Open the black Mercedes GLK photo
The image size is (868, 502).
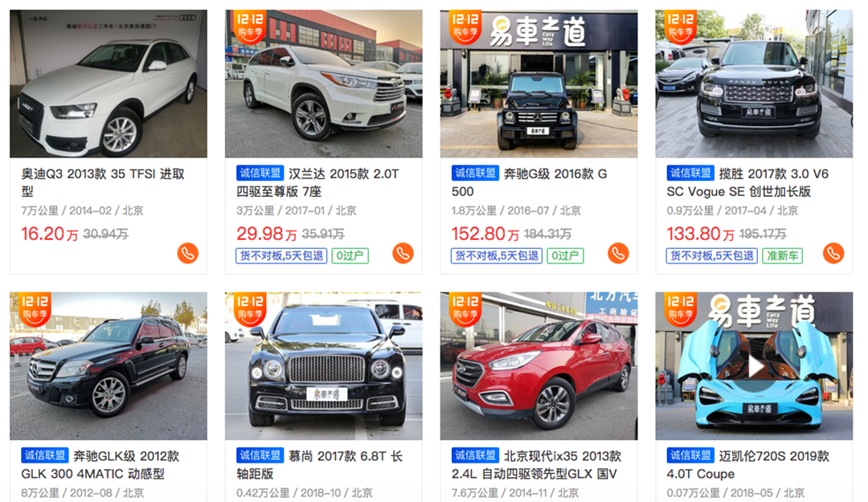click(108, 365)
